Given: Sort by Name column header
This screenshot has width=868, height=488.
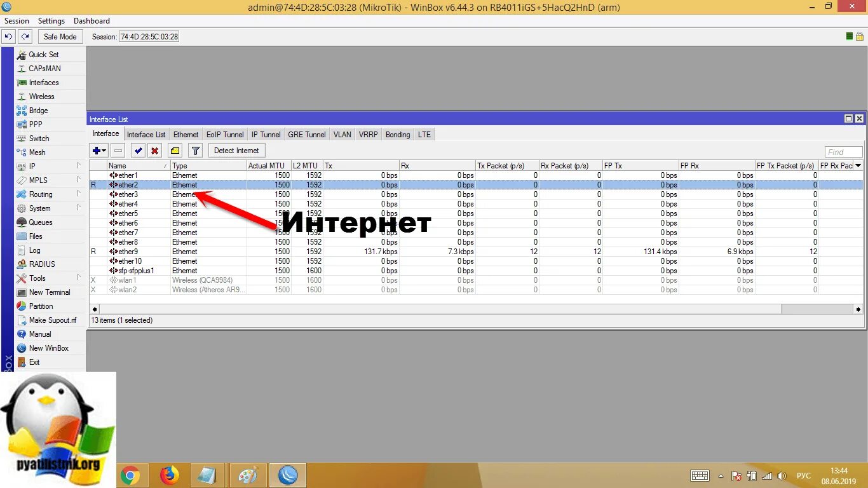Looking at the screenshot, I should point(139,166).
